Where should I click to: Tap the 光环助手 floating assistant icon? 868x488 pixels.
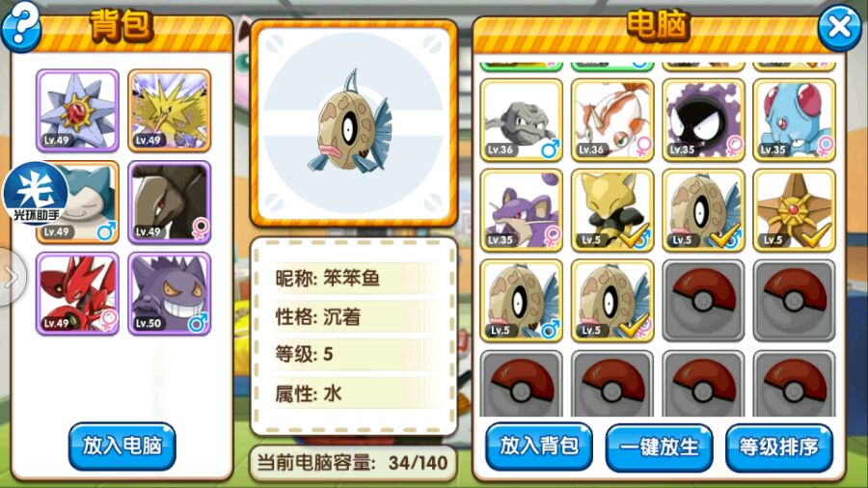(36, 194)
